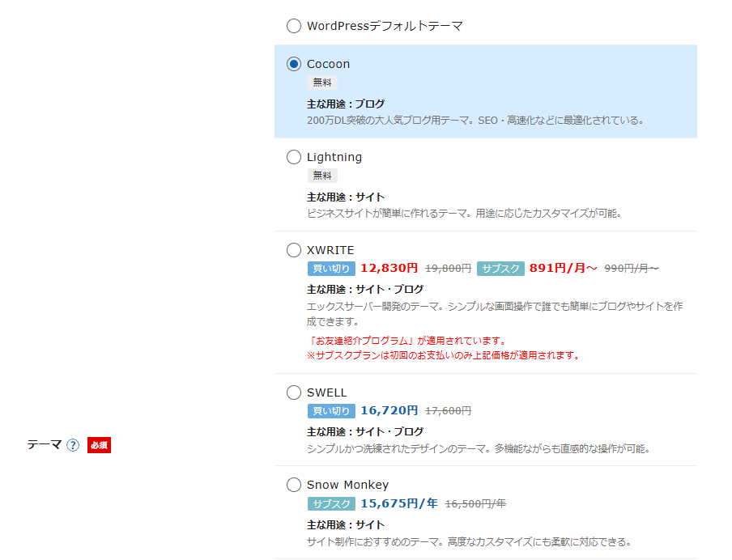Click the WordPressデフォルトテーマ label text
The image size is (732, 560).
385,26
